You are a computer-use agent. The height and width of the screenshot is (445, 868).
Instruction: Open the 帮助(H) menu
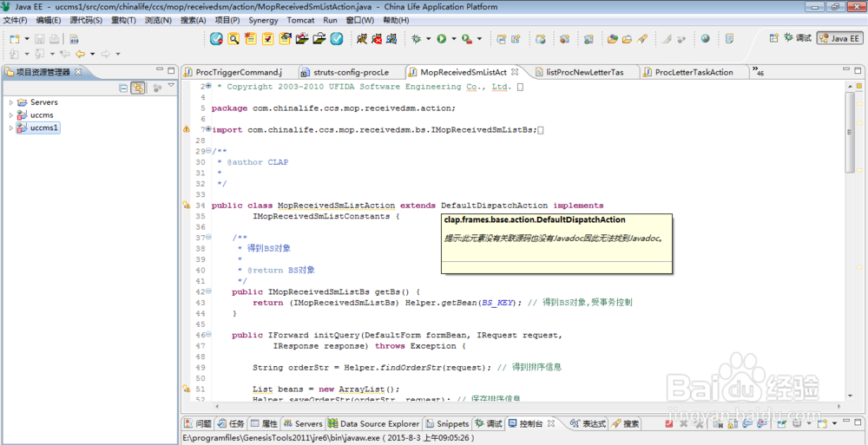coord(396,20)
